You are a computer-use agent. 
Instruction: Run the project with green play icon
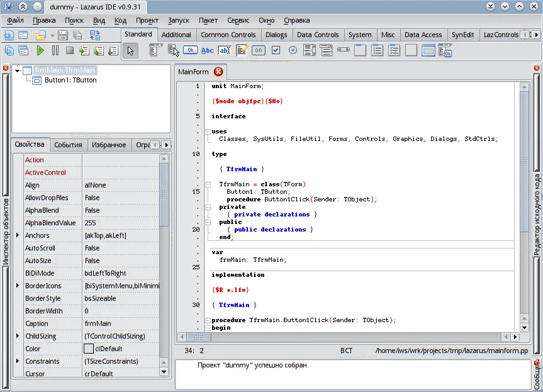tap(40, 50)
